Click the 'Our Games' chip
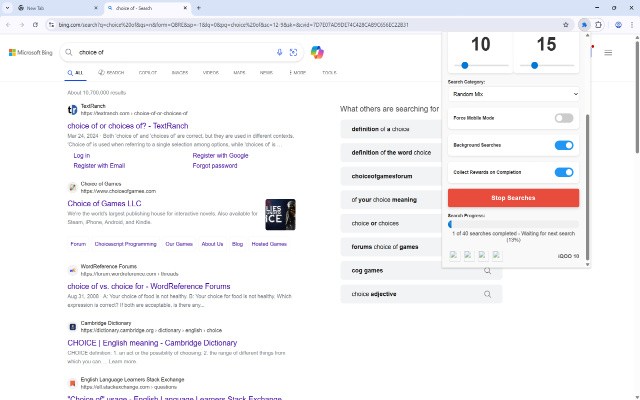 (x=179, y=244)
